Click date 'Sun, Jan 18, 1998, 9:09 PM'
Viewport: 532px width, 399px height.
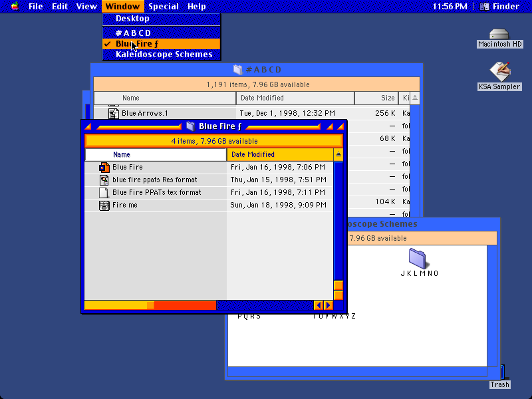tap(278, 205)
